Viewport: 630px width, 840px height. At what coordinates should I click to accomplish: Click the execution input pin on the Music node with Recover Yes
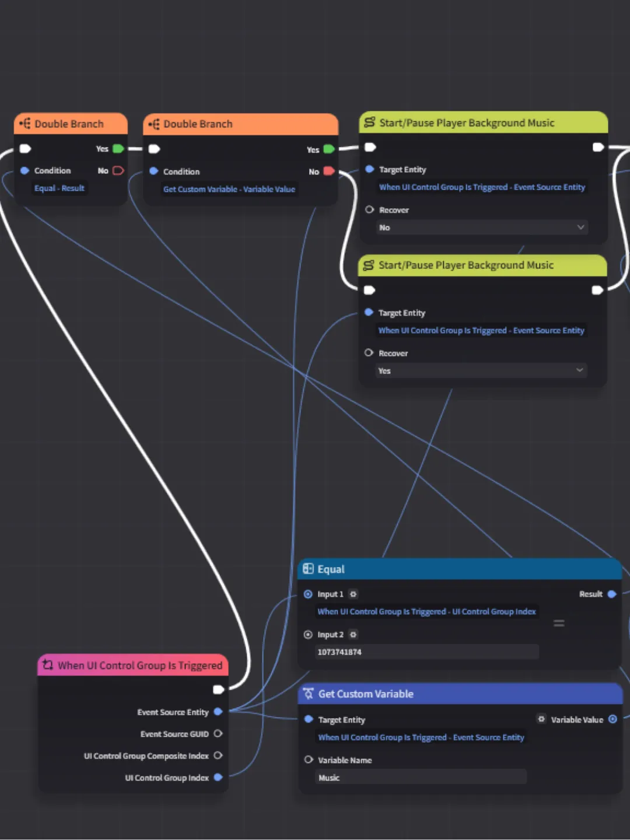click(369, 290)
